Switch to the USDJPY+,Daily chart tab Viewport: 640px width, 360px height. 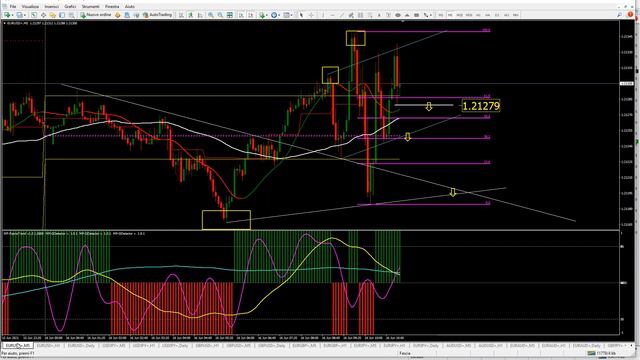[x=176, y=346]
